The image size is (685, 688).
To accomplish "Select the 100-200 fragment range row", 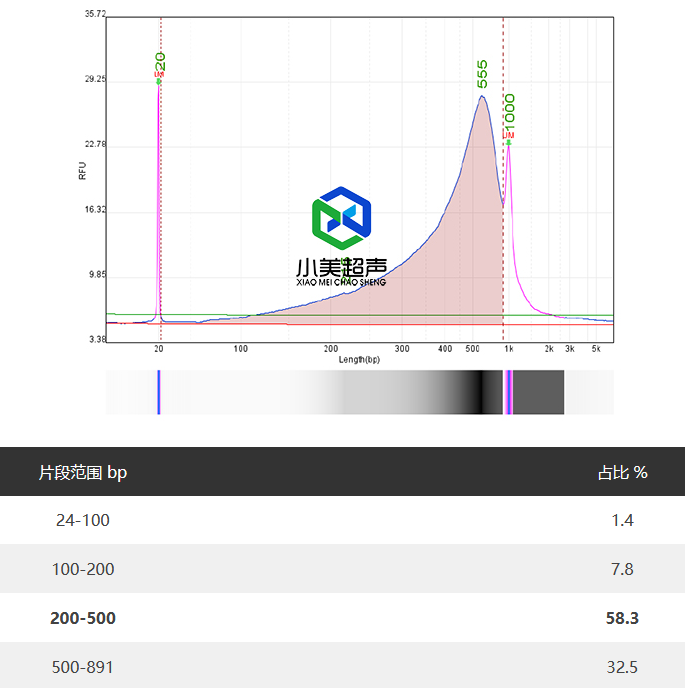I will click(x=83, y=569).
